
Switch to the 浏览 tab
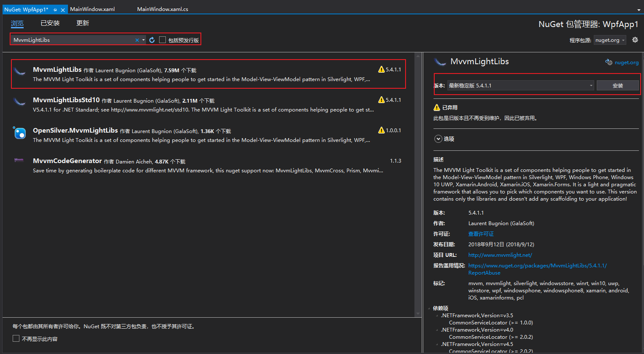pos(17,23)
